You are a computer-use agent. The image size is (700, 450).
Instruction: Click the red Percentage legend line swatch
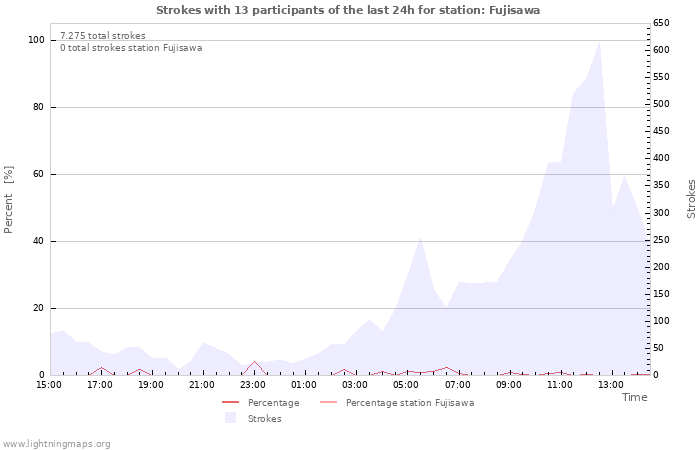pyautogui.click(x=231, y=403)
